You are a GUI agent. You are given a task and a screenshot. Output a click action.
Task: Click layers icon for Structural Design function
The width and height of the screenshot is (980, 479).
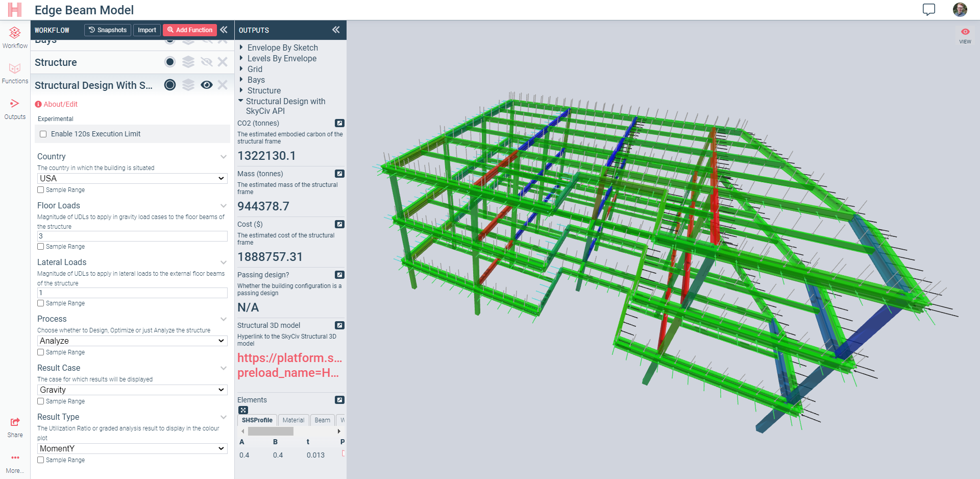pyautogui.click(x=188, y=85)
